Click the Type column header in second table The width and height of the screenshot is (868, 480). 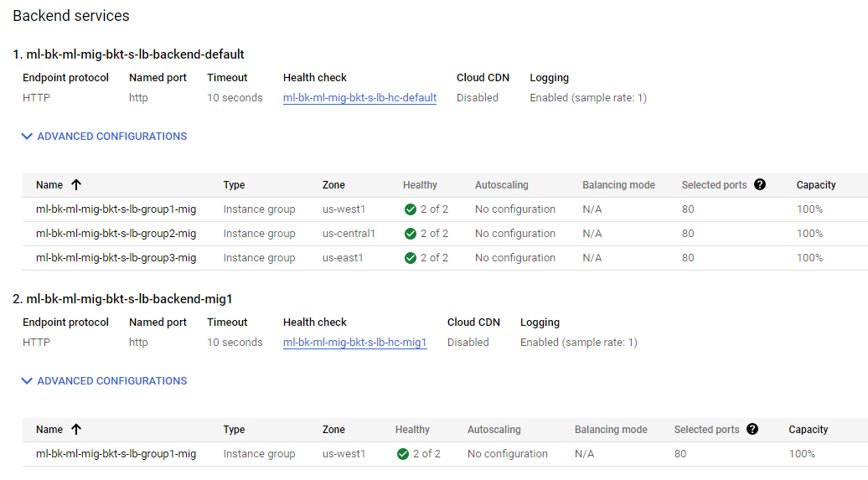[234, 430]
